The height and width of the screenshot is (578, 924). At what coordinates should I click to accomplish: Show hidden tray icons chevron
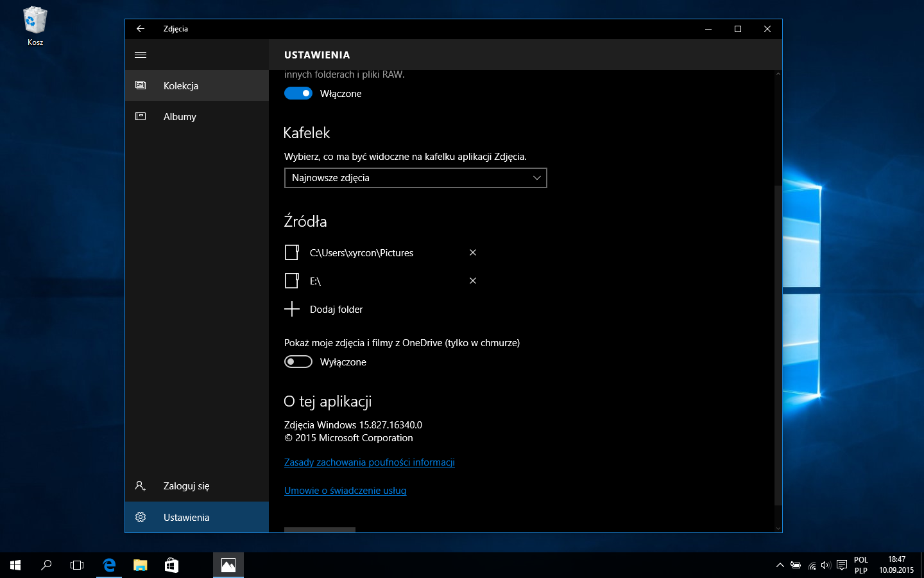[x=780, y=565]
